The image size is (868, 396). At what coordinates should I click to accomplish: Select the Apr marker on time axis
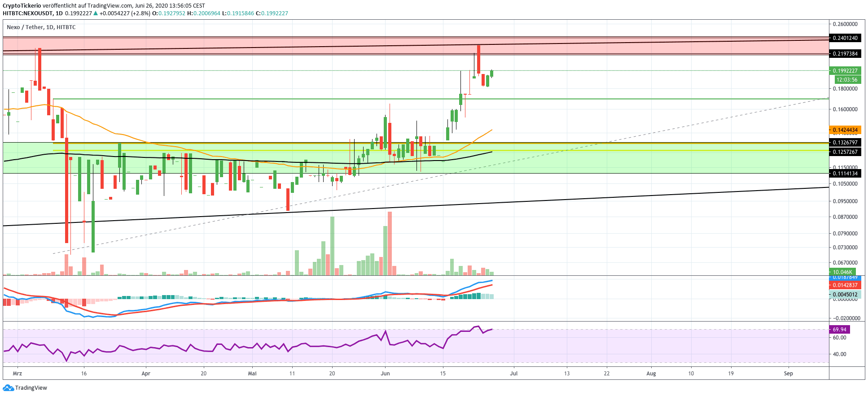point(145,374)
